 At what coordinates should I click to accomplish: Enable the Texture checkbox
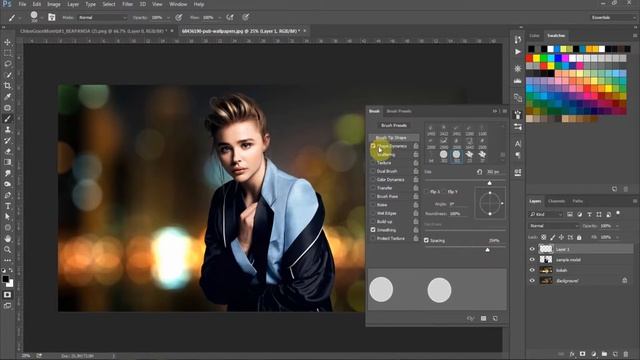point(373,163)
